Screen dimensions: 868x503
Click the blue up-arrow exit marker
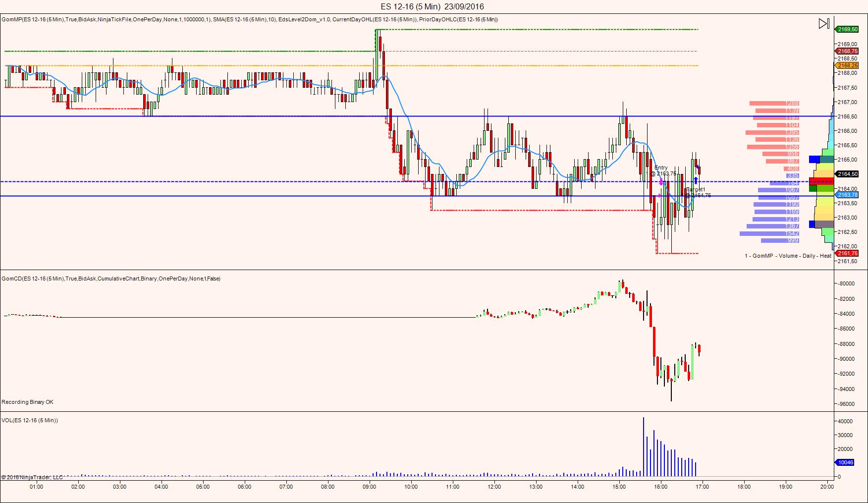696,180
